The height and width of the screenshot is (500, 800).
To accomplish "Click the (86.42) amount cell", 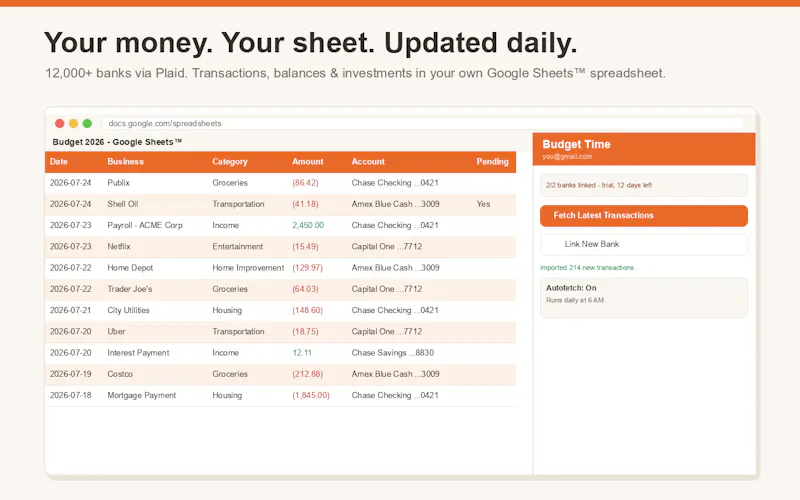I will coord(305,183).
